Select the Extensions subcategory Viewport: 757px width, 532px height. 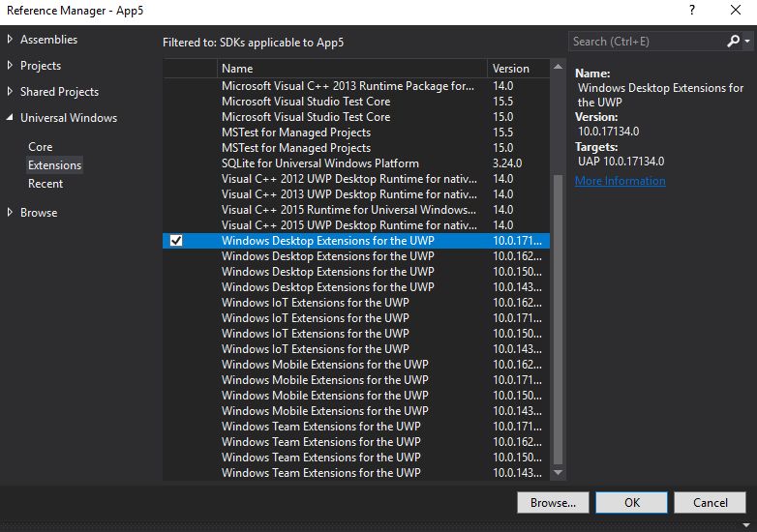54,165
